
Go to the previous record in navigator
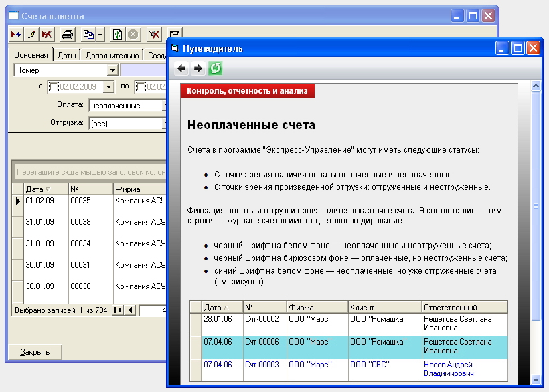point(131,310)
